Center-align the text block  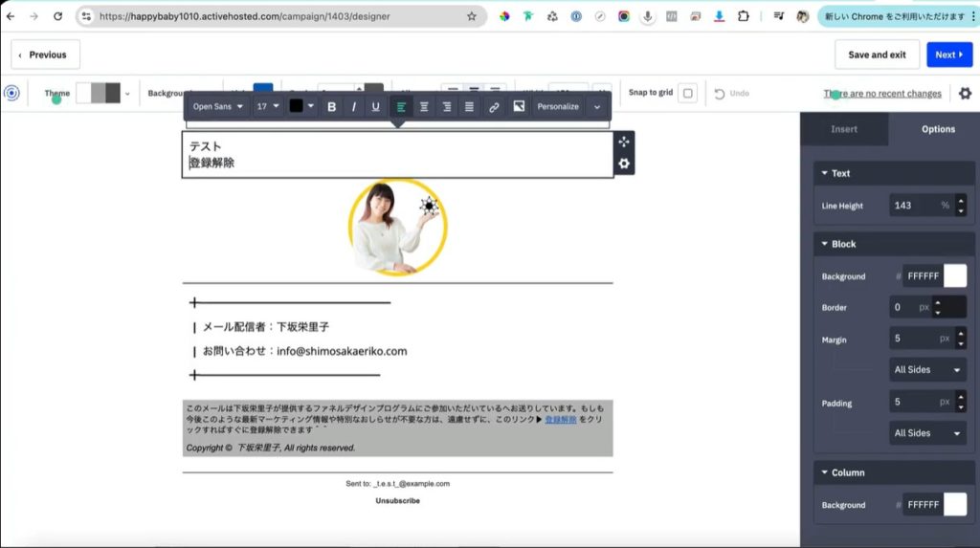[x=424, y=107]
